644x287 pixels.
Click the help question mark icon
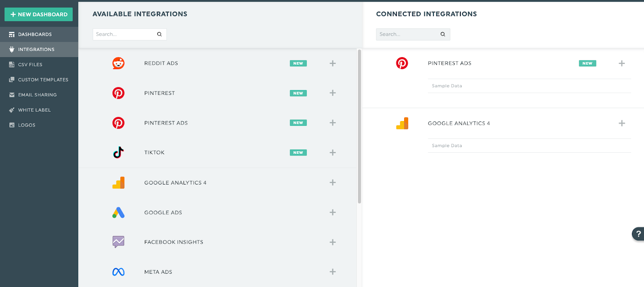[638, 234]
